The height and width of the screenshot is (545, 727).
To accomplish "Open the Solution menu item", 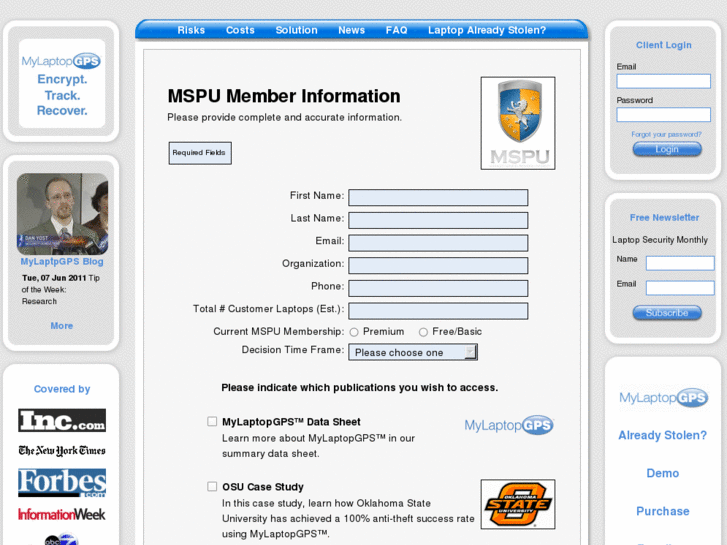I will point(296,30).
